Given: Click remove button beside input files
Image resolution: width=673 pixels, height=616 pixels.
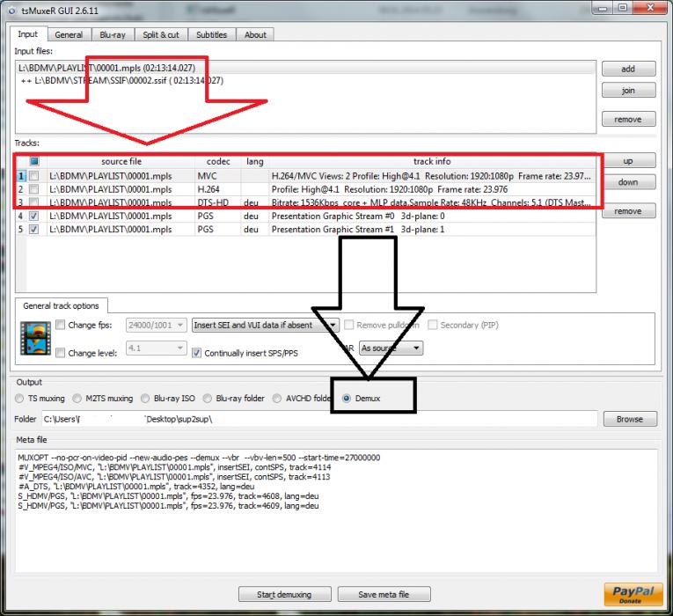Looking at the screenshot, I should pos(628,119).
